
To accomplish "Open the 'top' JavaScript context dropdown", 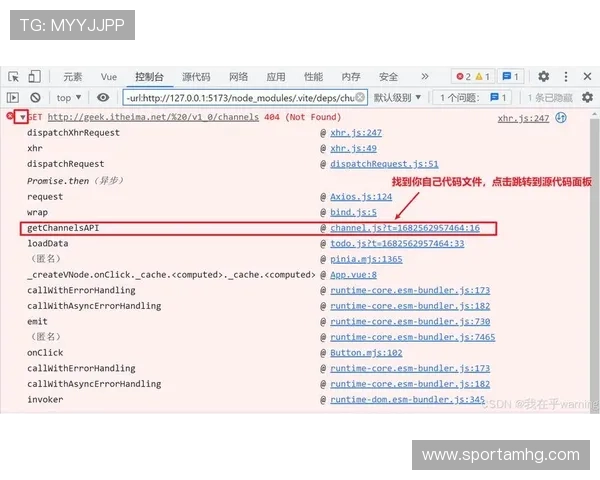I will point(69,97).
